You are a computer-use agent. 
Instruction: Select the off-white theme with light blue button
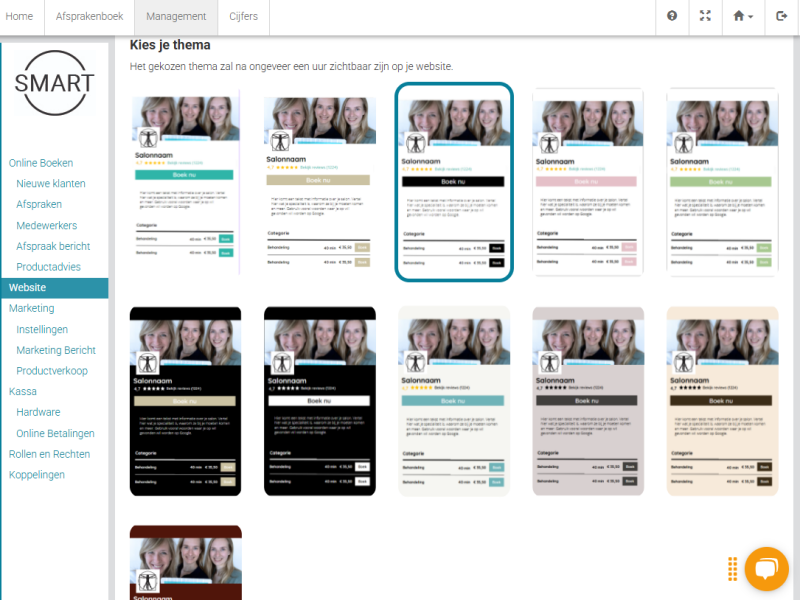[454, 401]
